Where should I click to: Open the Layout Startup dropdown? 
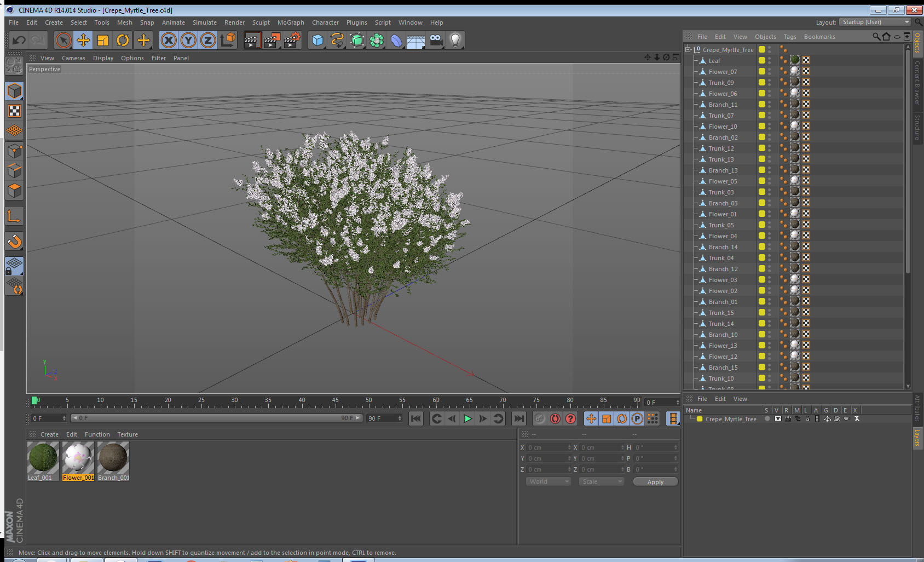pyautogui.click(x=875, y=22)
